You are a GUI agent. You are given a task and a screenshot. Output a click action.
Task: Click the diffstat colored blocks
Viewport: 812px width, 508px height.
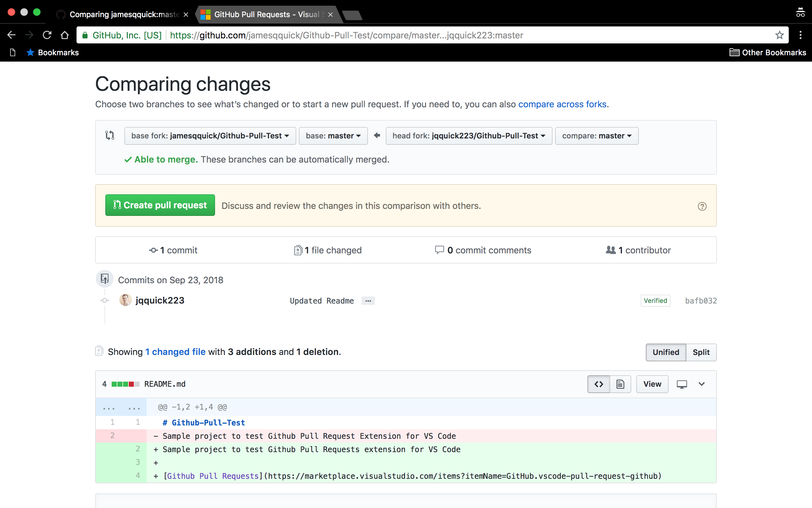pyautogui.click(x=126, y=384)
